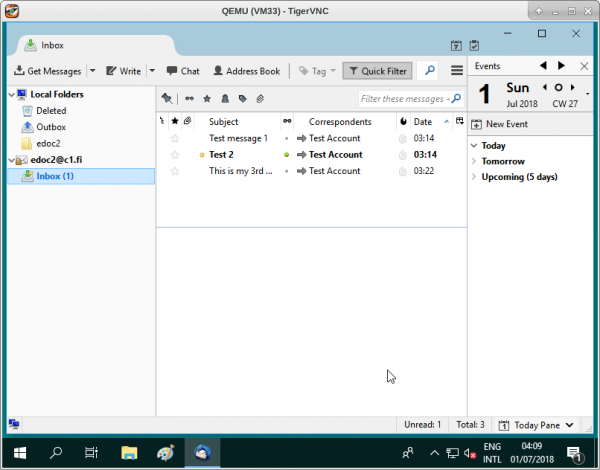
Task: Go to next day in mini calendar
Action: tap(572, 87)
